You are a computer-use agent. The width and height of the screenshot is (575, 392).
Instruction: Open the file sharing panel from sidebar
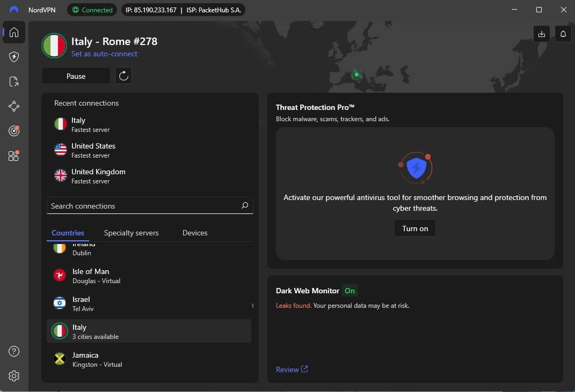coord(13,82)
